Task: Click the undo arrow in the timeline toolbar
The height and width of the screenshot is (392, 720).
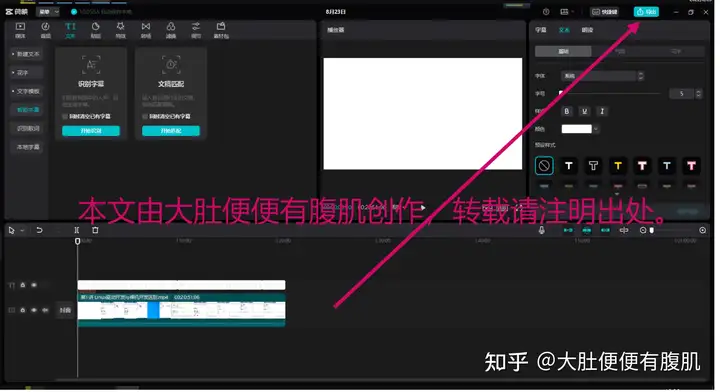Action: pyautogui.click(x=39, y=230)
